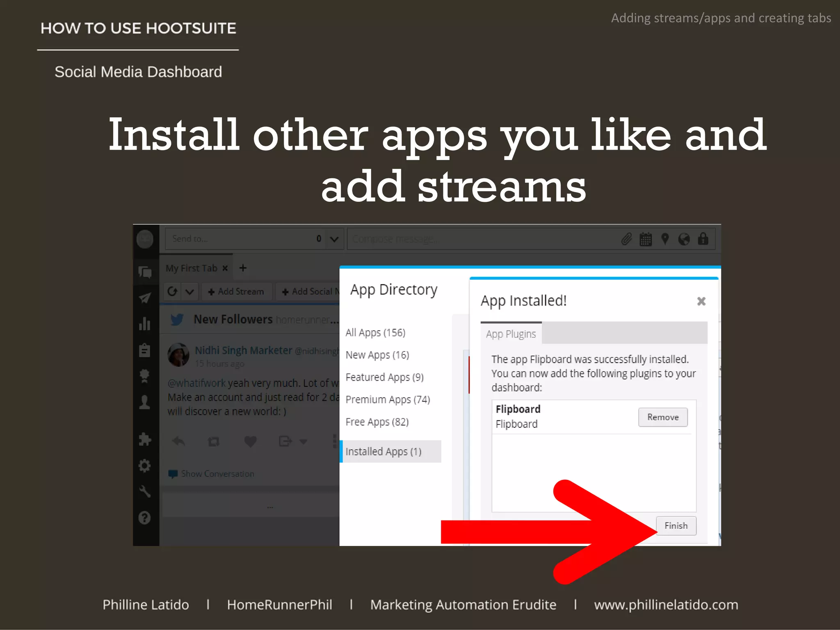Viewport: 840px width, 630px height.
Task: Click Nidhi Singh's avatar thumbnail
Action: click(x=178, y=355)
